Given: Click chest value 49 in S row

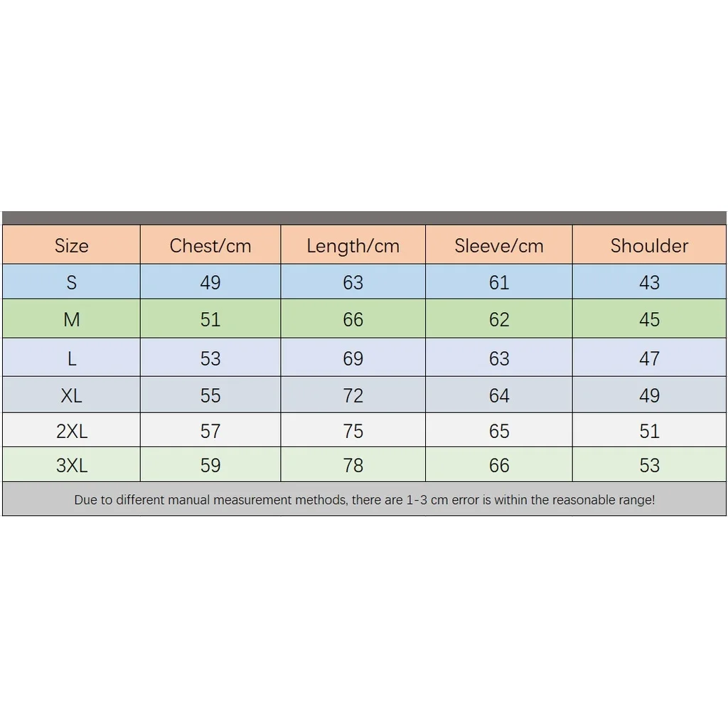Looking at the screenshot, I should pos(210,282).
